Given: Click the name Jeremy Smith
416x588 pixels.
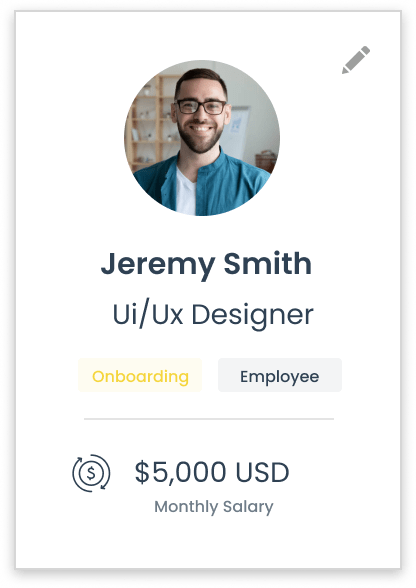Looking at the screenshot, I should point(206,265).
